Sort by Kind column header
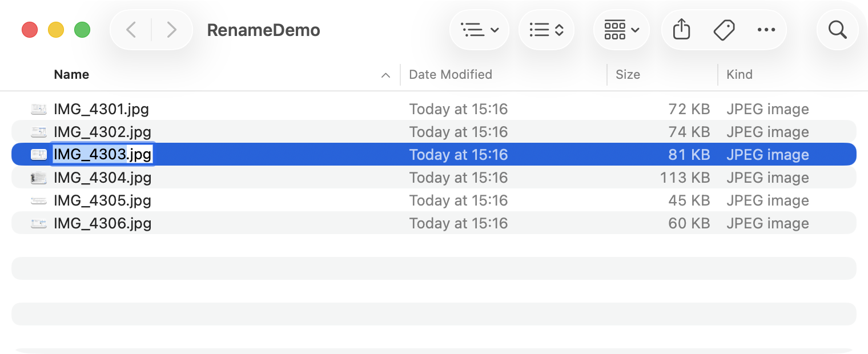The height and width of the screenshot is (354, 868). tap(739, 74)
